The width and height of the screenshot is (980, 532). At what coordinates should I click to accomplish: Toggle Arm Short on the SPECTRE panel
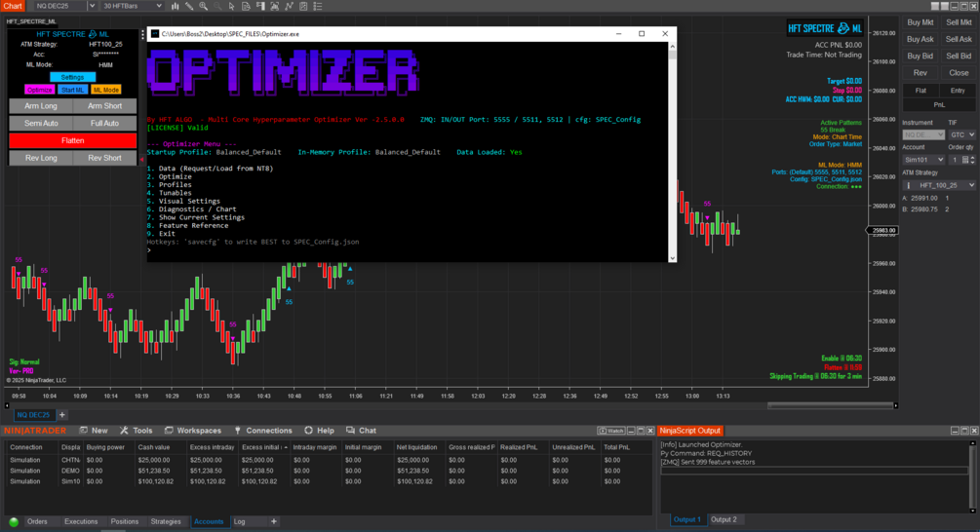(104, 106)
